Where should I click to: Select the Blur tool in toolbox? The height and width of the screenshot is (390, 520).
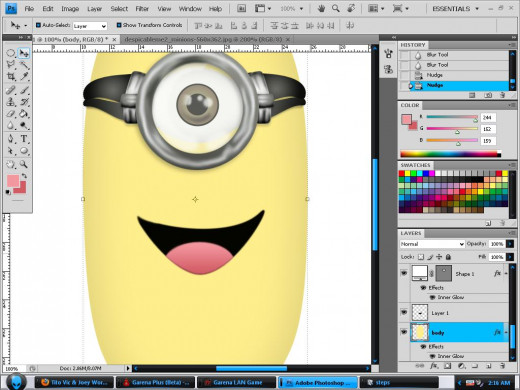pos(11,126)
